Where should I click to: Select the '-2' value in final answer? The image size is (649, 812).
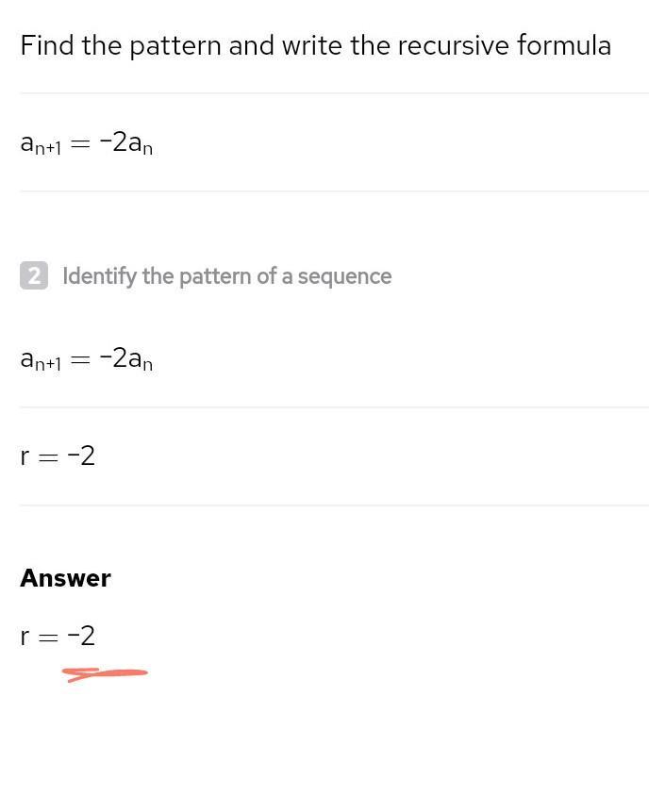(81, 636)
